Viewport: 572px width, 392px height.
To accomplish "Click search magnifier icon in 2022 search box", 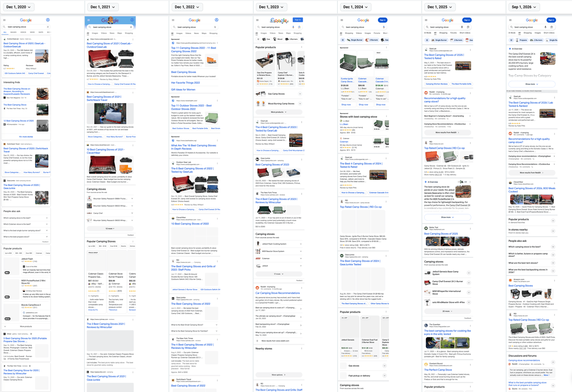I will pyautogui.click(x=174, y=27).
